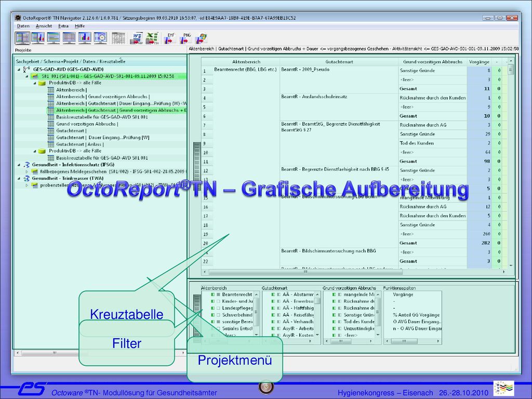
Task: Click the table icon beside 'Gutachtenart | Anlass |'
Action: (x=51, y=144)
